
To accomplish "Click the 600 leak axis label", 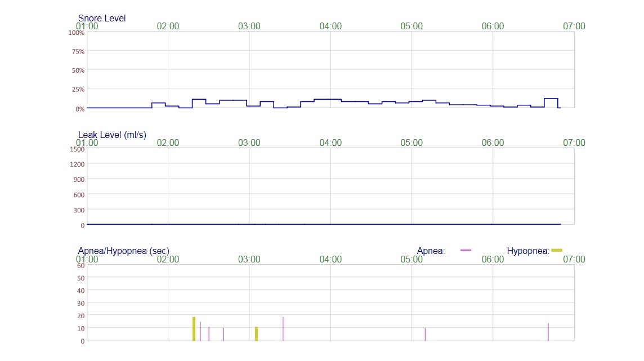I will point(79,195).
